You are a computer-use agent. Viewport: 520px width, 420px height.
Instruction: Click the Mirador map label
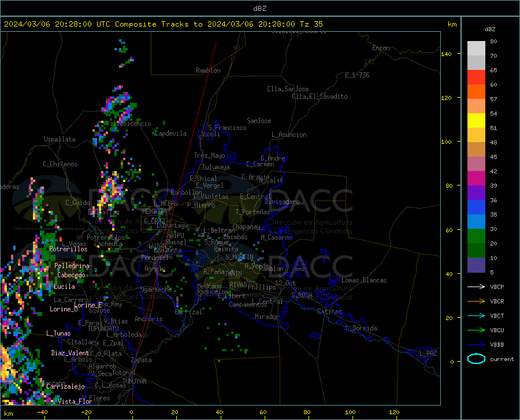tap(267, 317)
